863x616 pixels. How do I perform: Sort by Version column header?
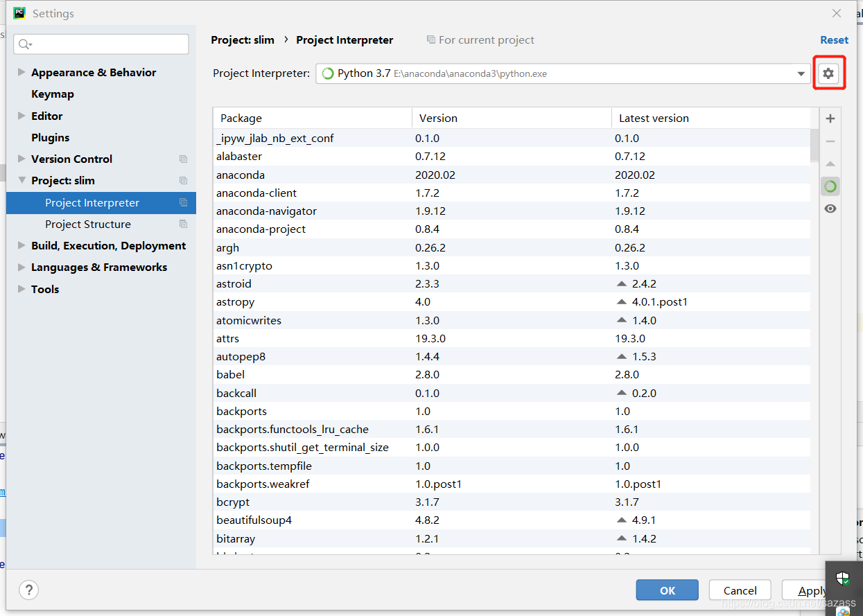click(x=512, y=118)
